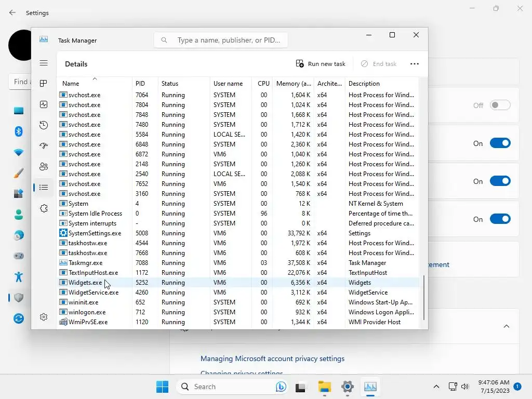Open Processes page in Task Manager sidebar

tap(44, 84)
